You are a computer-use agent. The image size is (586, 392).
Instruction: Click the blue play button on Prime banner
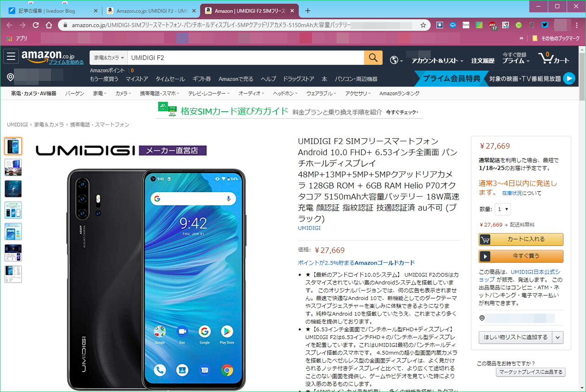pos(569,79)
